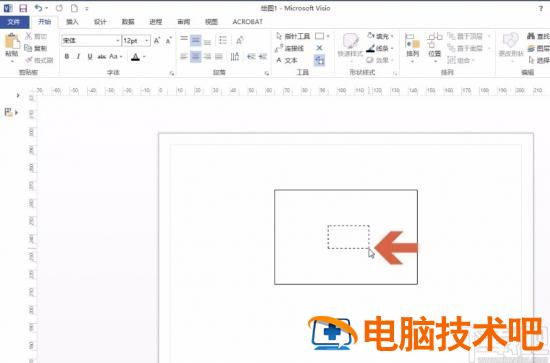Click the Bullets list icon
The image size is (550, 363).
[223, 40]
